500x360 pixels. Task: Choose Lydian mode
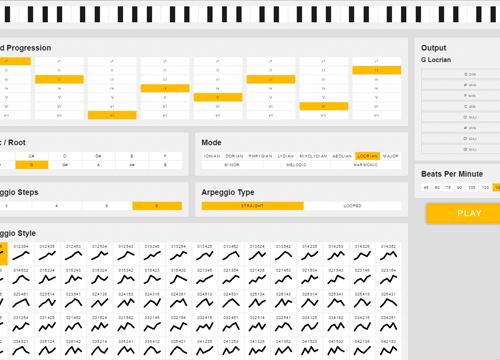tap(286, 156)
